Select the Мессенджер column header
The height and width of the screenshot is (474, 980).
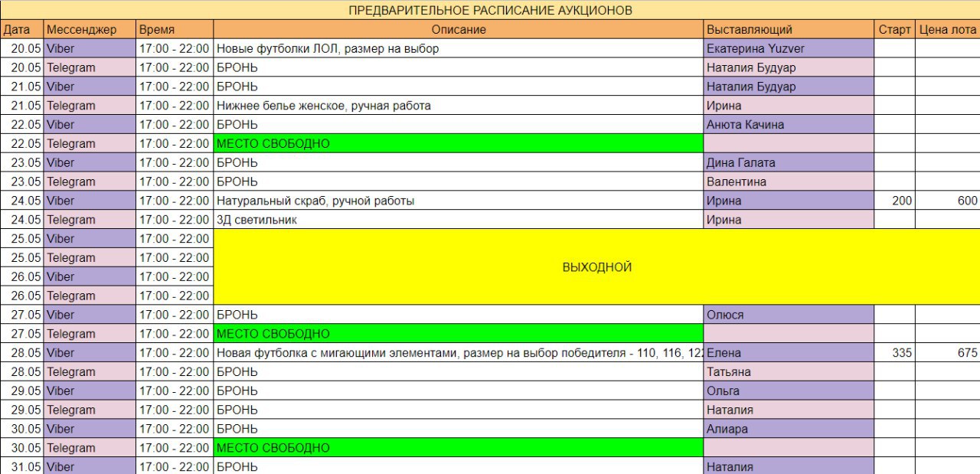pos(90,29)
